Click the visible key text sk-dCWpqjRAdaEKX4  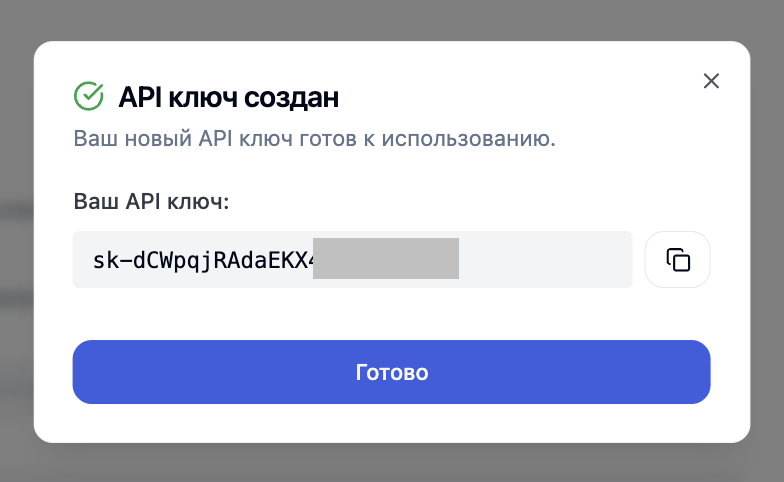click(x=203, y=261)
